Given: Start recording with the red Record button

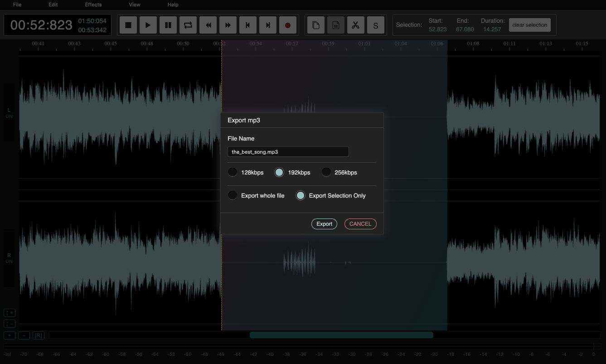Looking at the screenshot, I should pyautogui.click(x=287, y=25).
